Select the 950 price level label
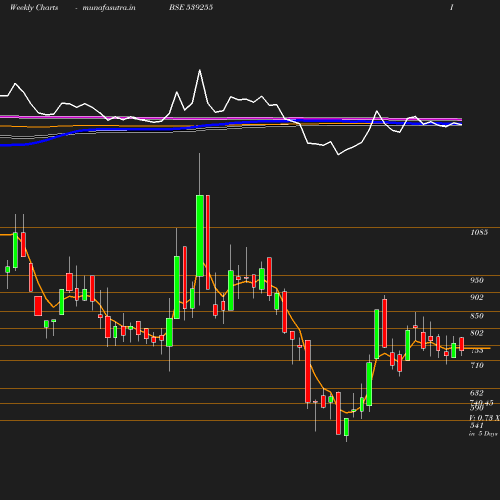Screen dimensions: 500x500 click(x=477, y=280)
